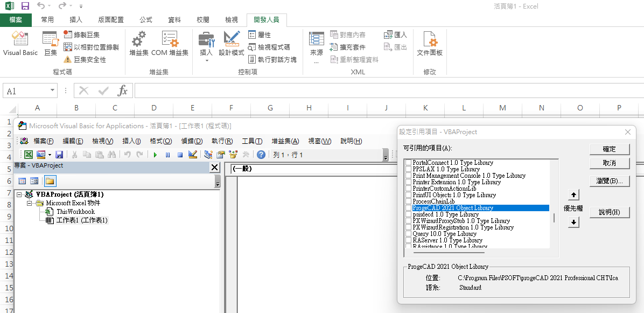Click the Find binoculars icon in VBA toolbar

tap(111, 155)
